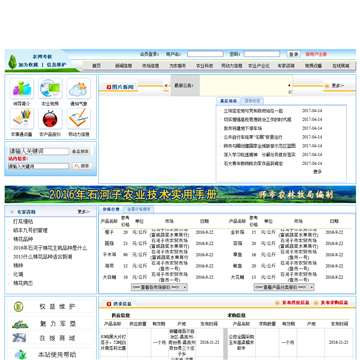
Task: Open 新闻信息 navigation item
Action: (124, 66)
